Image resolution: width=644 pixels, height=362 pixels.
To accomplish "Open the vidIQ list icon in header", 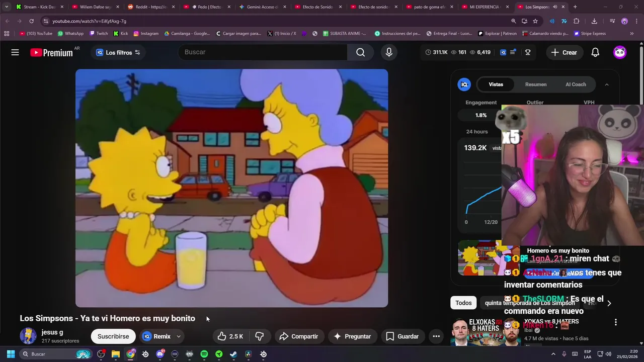I will [x=513, y=52].
